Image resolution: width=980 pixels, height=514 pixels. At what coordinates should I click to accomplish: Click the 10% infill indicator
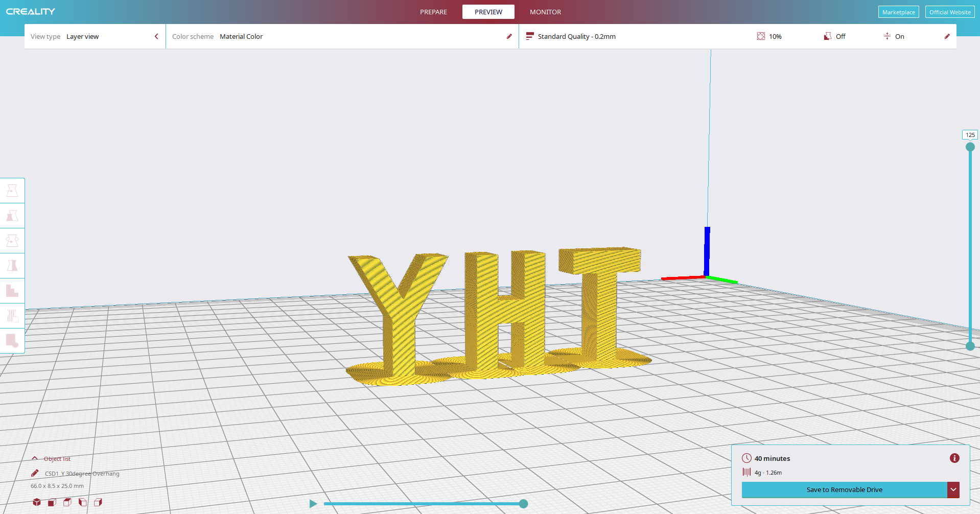(769, 36)
